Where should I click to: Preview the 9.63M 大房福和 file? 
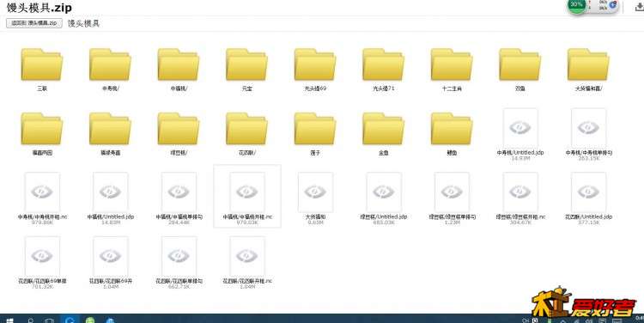click(315, 192)
